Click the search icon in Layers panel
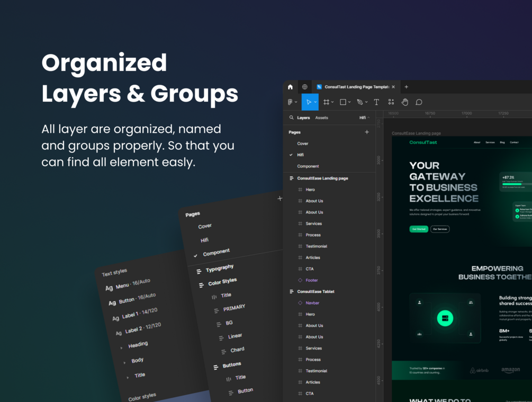The width and height of the screenshot is (532, 402). coord(291,118)
